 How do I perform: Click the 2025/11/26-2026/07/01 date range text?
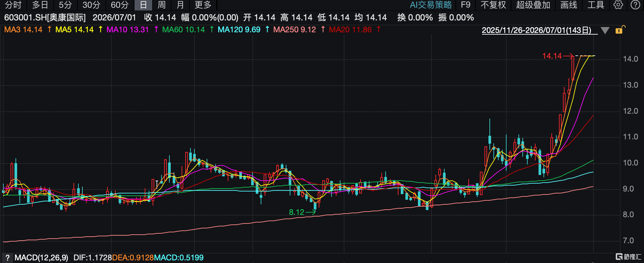pos(537,30)
